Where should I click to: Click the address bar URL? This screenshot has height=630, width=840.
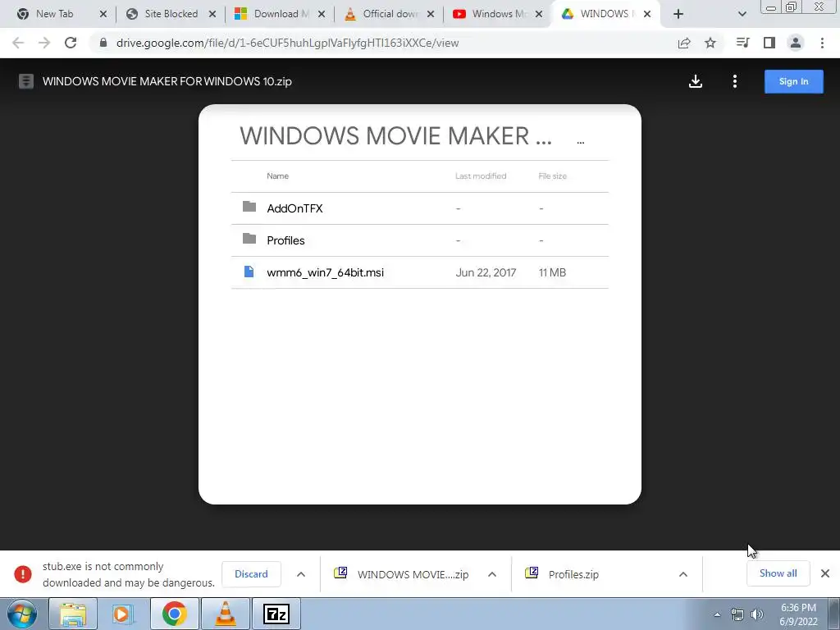pos(287,43)
